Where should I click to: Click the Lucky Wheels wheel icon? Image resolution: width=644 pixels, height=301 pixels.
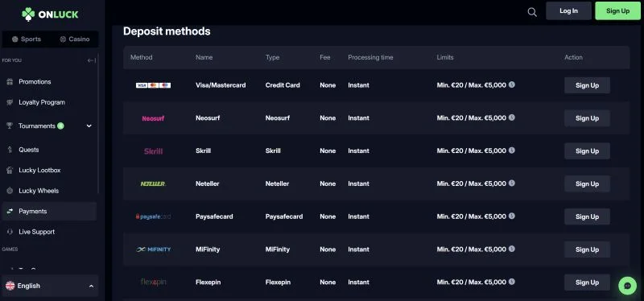10,191
